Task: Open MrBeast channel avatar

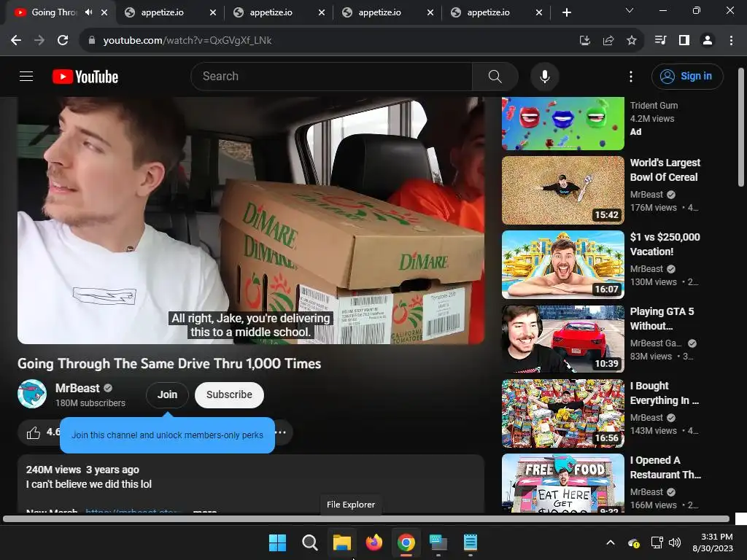Action: (32, 394)
